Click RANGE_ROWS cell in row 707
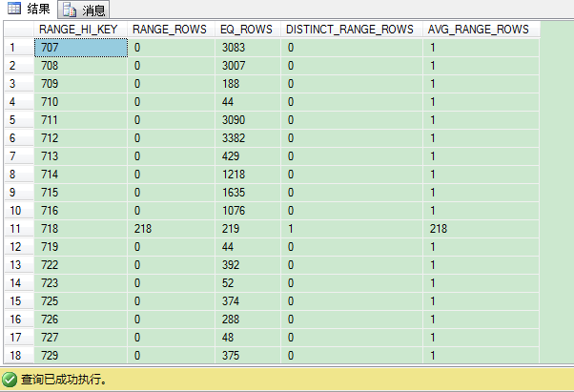Image resolution: width=574 pixels, height=392 pixels. pyautogui.click(x=171, y=48)
